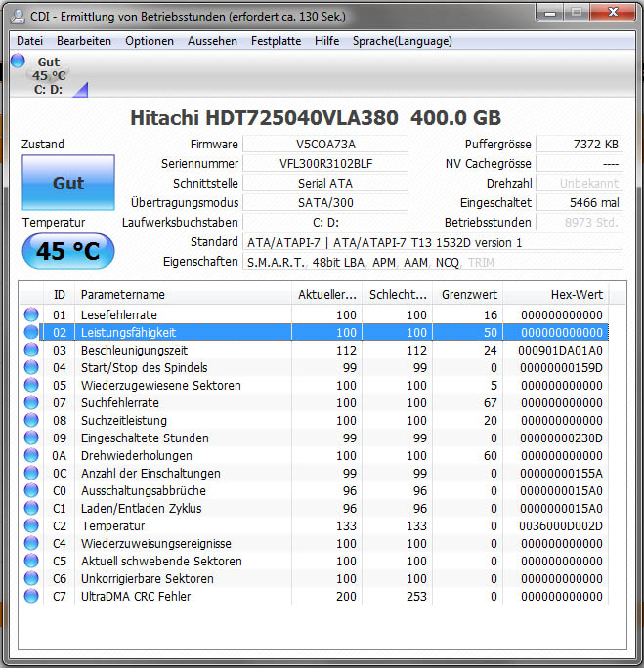Click the 45 °C temperature button

tap(68, 250)
